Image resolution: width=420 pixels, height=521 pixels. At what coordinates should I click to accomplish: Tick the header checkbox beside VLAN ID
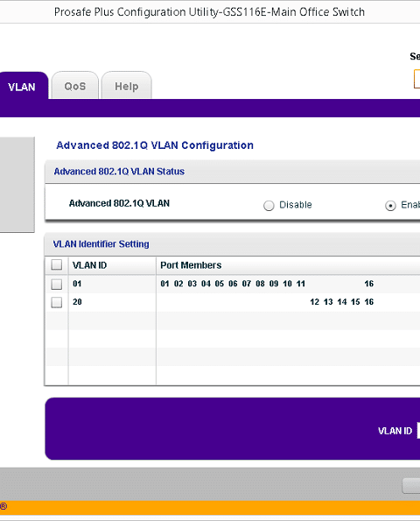point(57,264)
